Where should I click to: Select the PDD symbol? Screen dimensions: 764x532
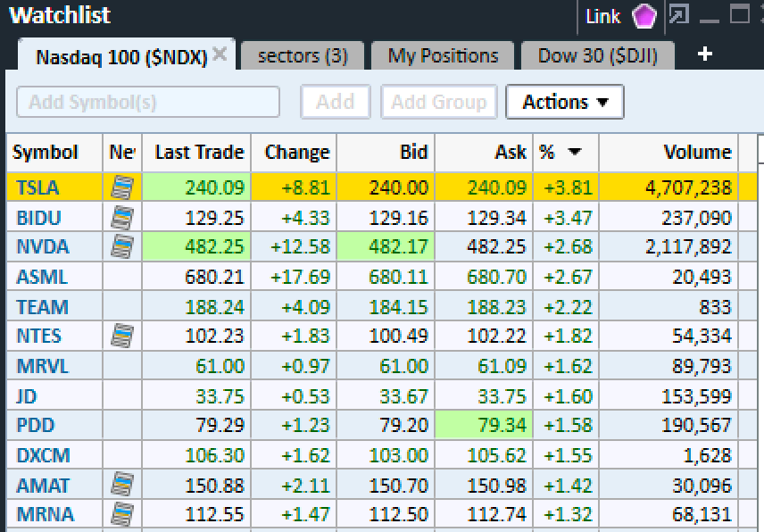[x=35, y=425]
